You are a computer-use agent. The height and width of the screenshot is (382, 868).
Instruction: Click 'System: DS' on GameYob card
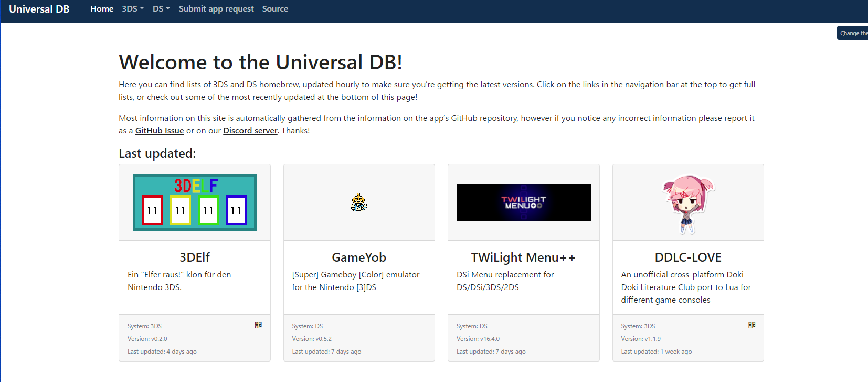click(x=308, y=326)
